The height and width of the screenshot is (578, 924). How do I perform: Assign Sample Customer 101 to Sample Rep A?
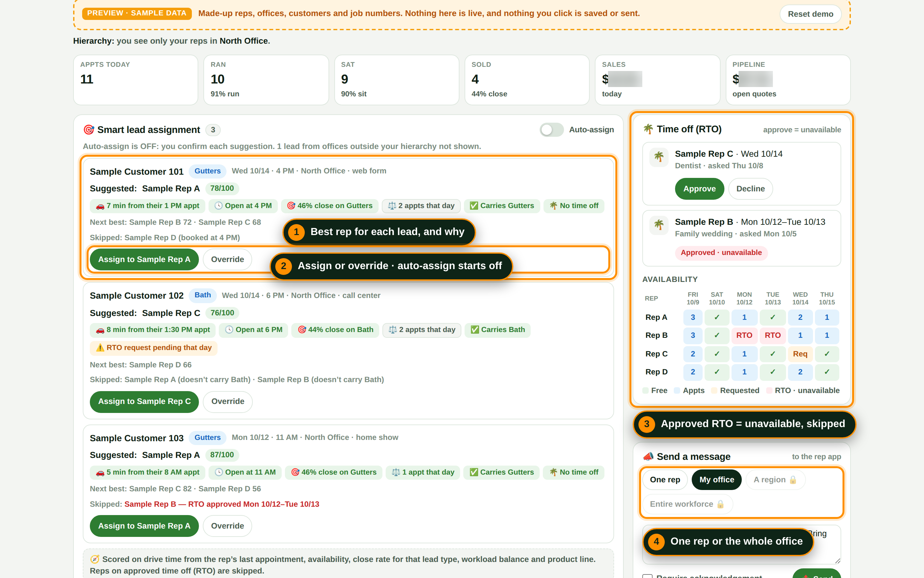[144, 259]
